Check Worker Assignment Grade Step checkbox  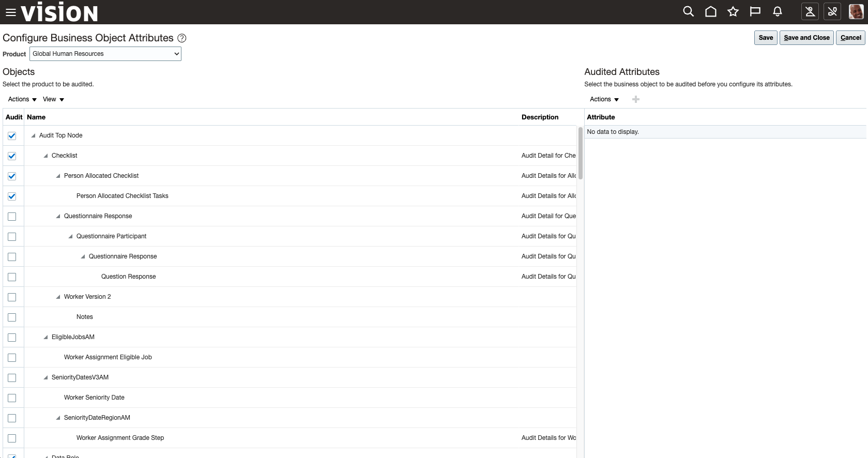pyautogui.click(x=12, y=438)
